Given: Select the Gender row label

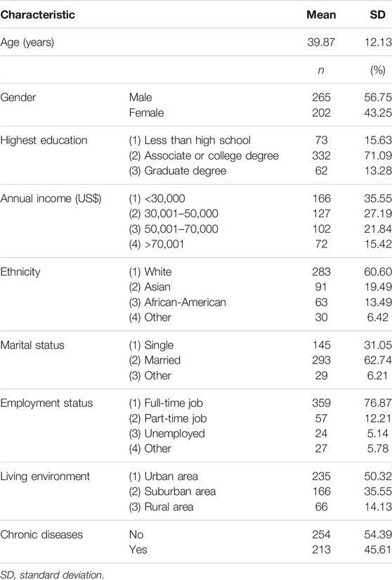Looking at the screenshot, I should [x=18, y=97].
